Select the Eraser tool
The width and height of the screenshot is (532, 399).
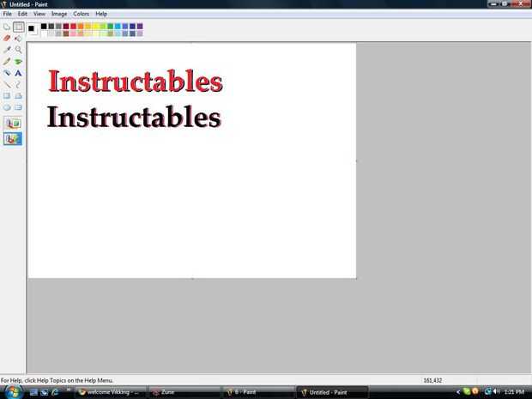pyautogui.click(x=7, y=38)
